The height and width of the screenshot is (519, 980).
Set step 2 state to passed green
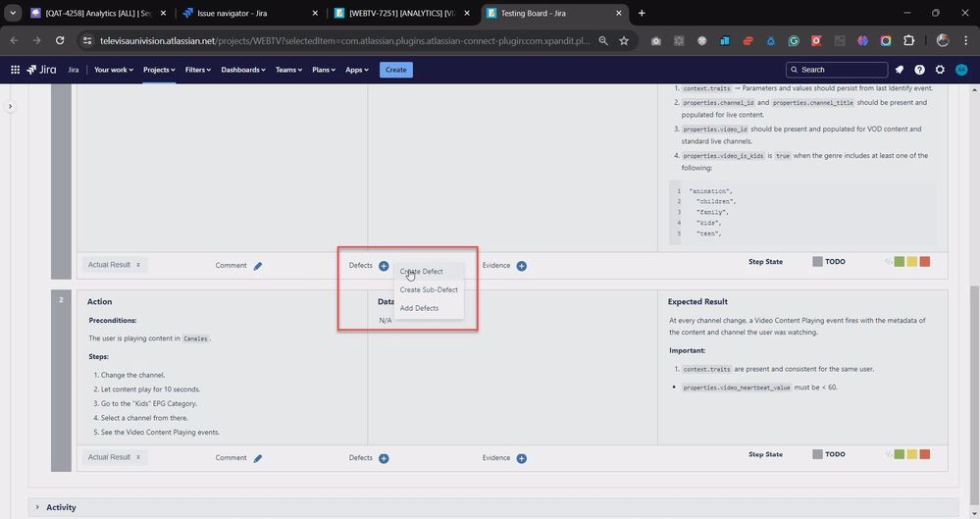(899, 454)
